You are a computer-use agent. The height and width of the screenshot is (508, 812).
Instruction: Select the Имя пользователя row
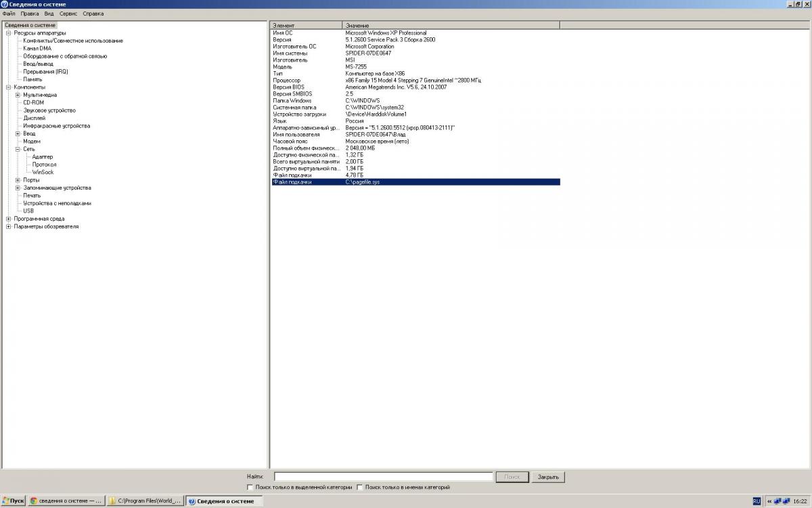(415, 135)
